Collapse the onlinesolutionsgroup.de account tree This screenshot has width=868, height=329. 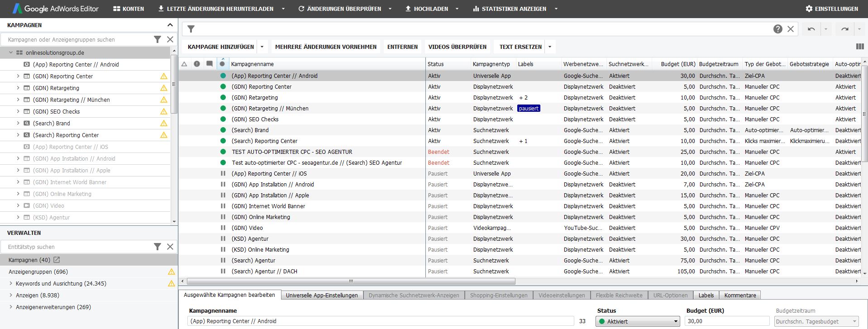click(x=11, y=53)
